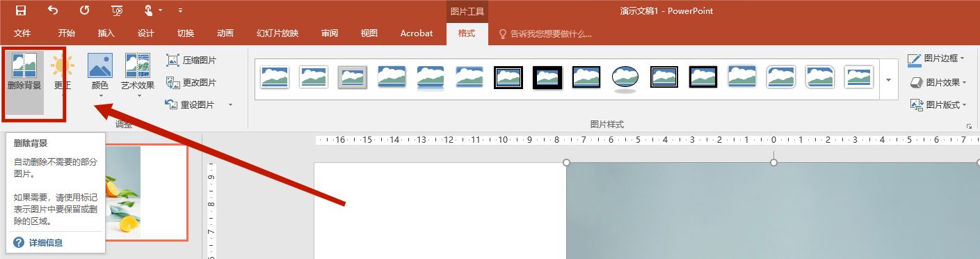Click 更改图片 change picture
The image size is (980, 259).
click(x=191, y=83)
